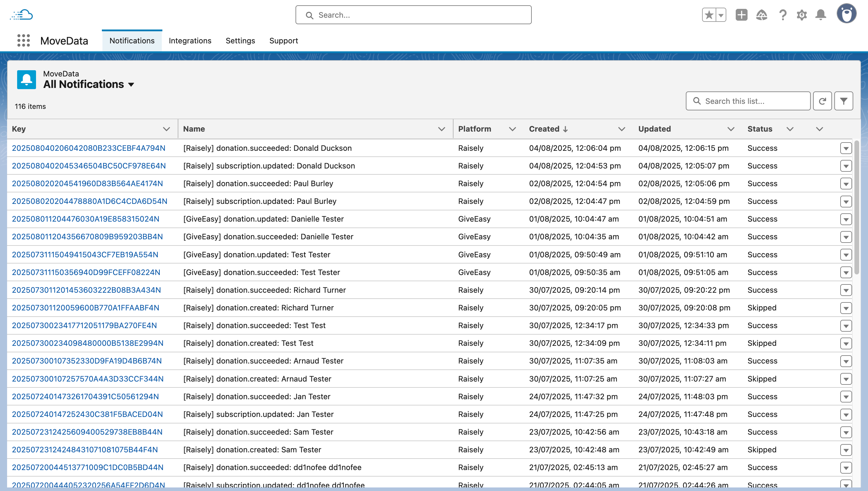The height and width of the screenshot is (491, 868).
Task: Click the global actions plus icon
Action: pyautogui.click(x=741, y=15)
